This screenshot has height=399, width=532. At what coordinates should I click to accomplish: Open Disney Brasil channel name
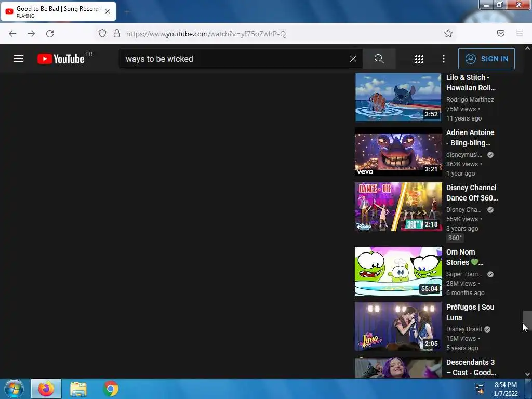(x=464, y=329)
